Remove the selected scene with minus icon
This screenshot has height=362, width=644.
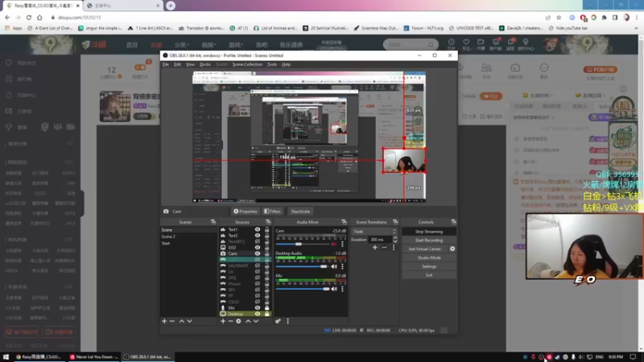pyautogui.click(x=172, y=321)
